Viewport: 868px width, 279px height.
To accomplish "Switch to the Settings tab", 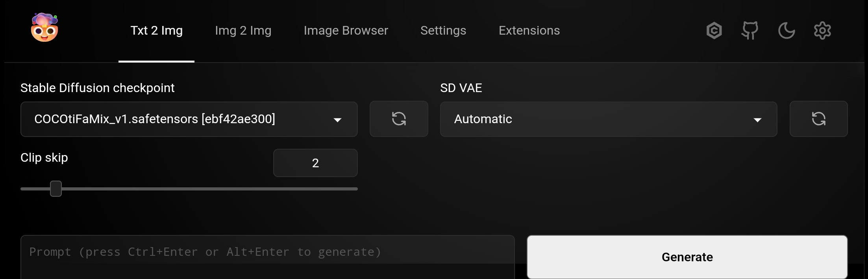I will [443, 30].
